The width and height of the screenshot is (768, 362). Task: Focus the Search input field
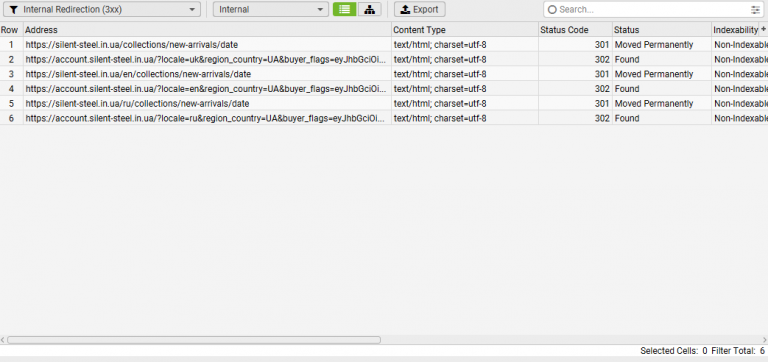click(653, 9)
